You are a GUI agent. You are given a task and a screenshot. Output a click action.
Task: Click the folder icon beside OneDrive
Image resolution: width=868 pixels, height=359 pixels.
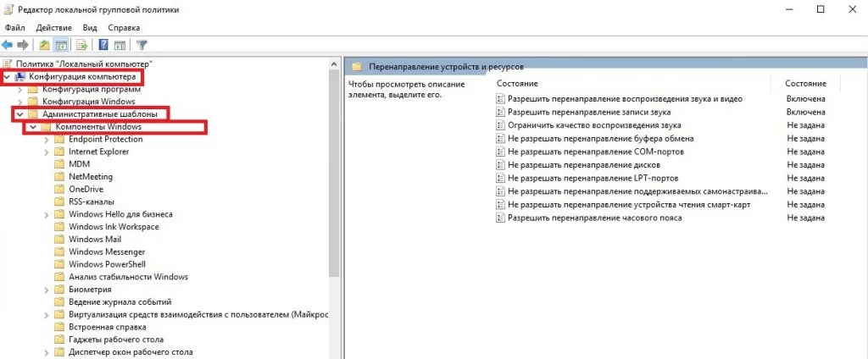click(60, 189)
